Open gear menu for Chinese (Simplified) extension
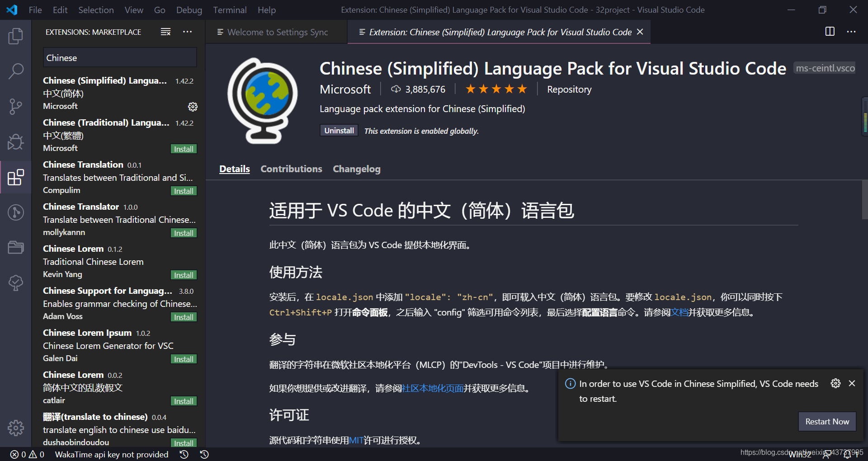The height and width of the screenshot is (461, 868). tap(193, 107)
